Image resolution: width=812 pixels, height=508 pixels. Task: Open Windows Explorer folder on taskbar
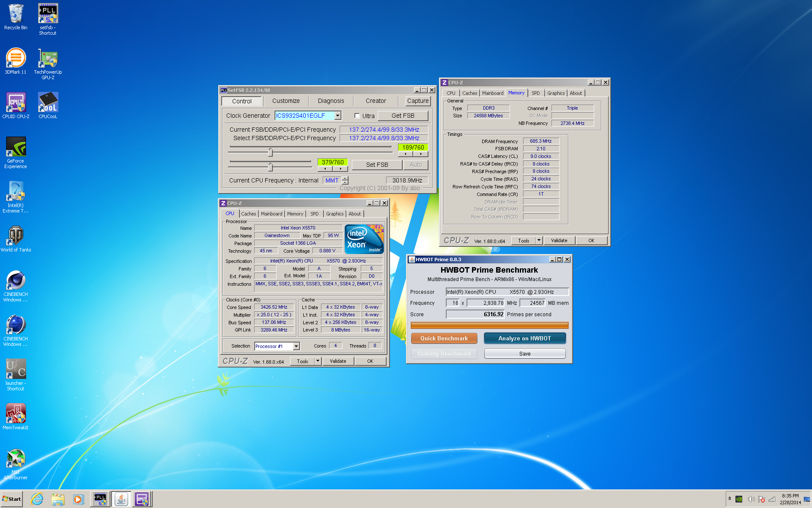[x=58, y=499]
